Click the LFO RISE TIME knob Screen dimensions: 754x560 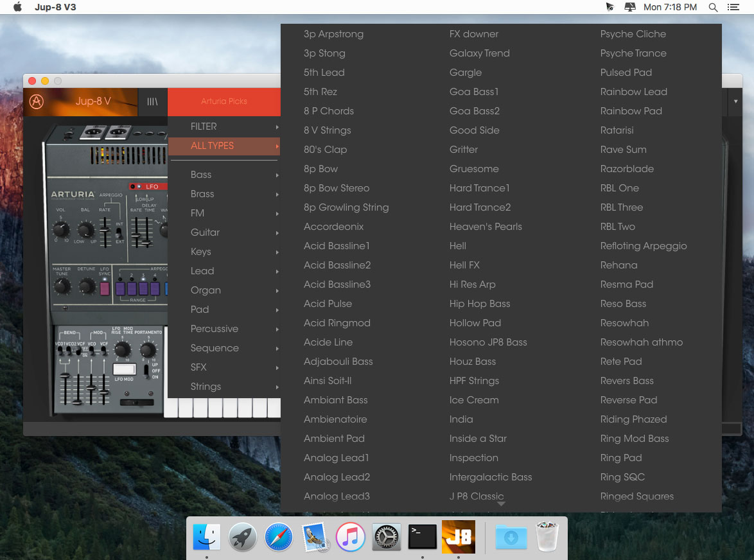click(122, 349)
